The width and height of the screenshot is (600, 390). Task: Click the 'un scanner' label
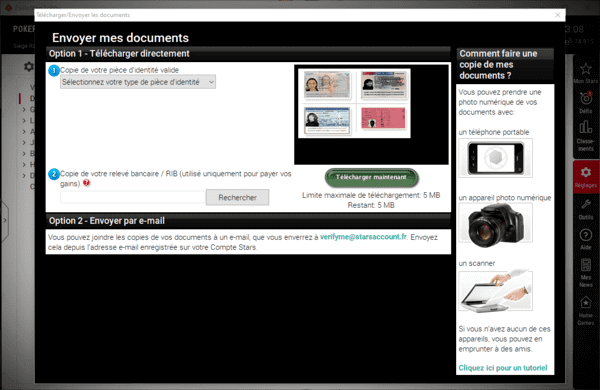(477, 263)
